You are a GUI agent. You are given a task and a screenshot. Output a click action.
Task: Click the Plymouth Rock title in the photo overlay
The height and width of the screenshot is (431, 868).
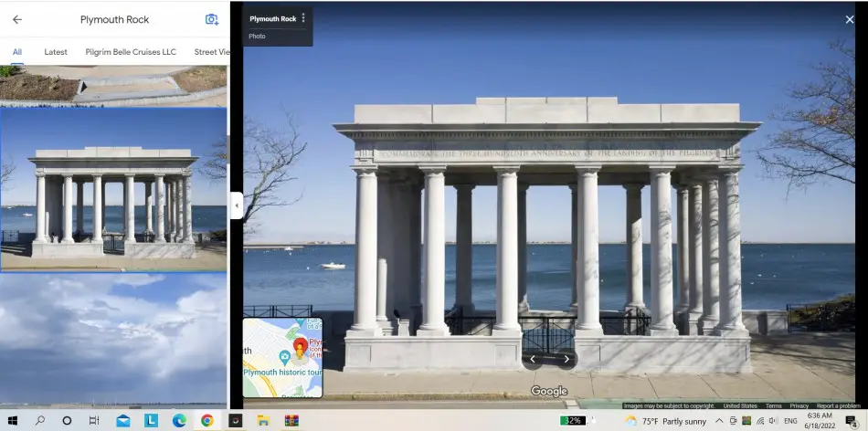tap(273, 19)
